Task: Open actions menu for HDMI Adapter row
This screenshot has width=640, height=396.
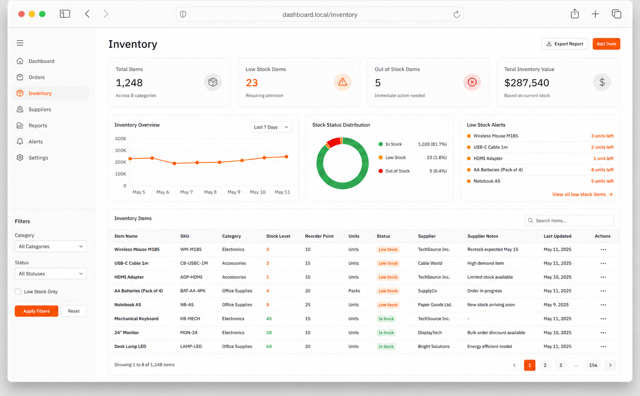Action: pyautogui.click(x=603, y=277)
